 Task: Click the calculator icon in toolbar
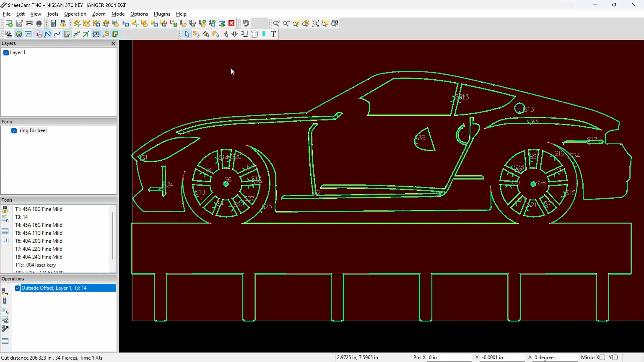53,23
